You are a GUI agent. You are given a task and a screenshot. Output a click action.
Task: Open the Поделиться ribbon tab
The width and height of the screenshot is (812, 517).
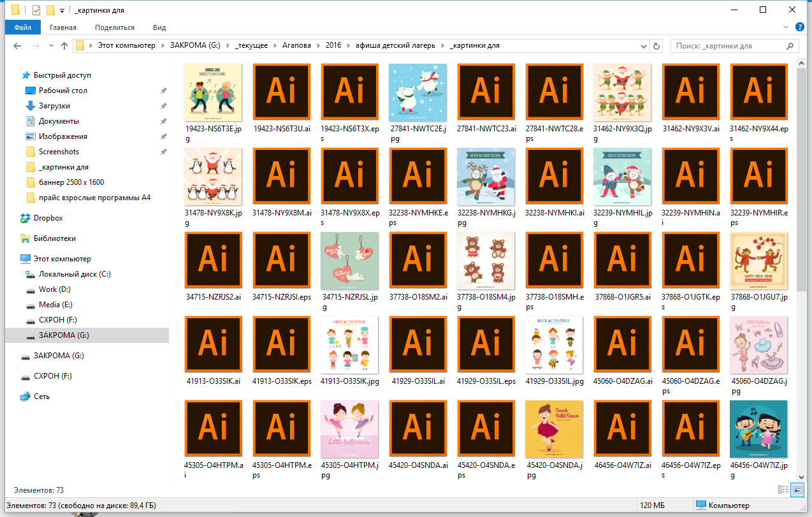(115, 27)
